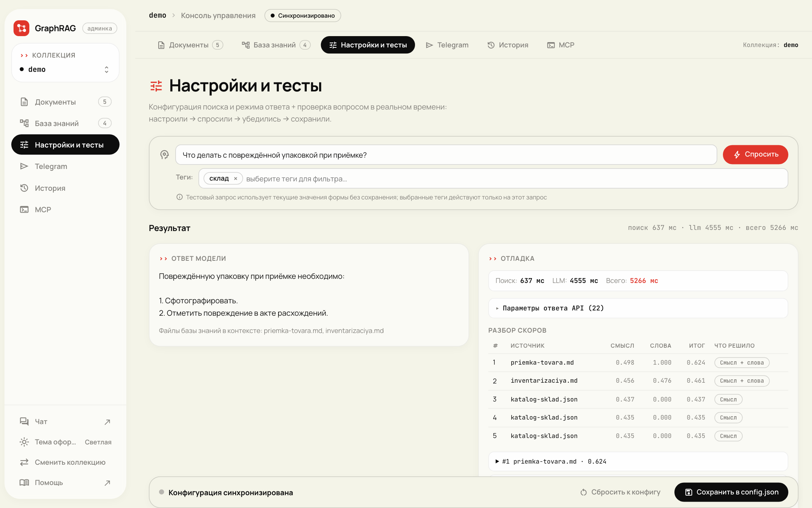Image resolution: width=812 pixels, height=508 pixels.
Task: Click the Синхронизировано status badge
Action: click(x=303, y=15)
